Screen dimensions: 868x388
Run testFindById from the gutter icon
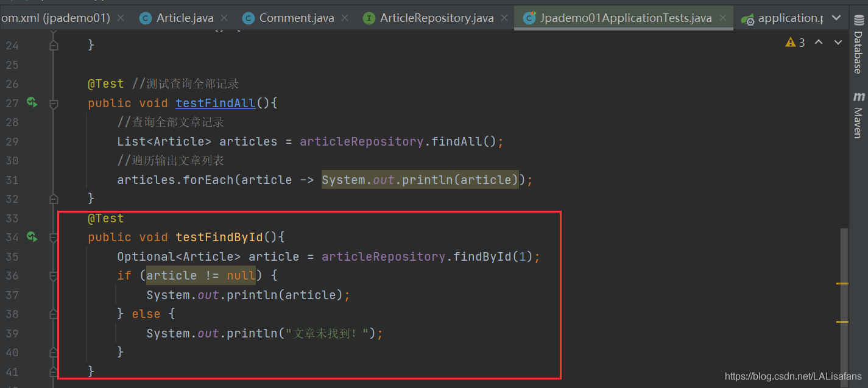(x=32, y=237)
